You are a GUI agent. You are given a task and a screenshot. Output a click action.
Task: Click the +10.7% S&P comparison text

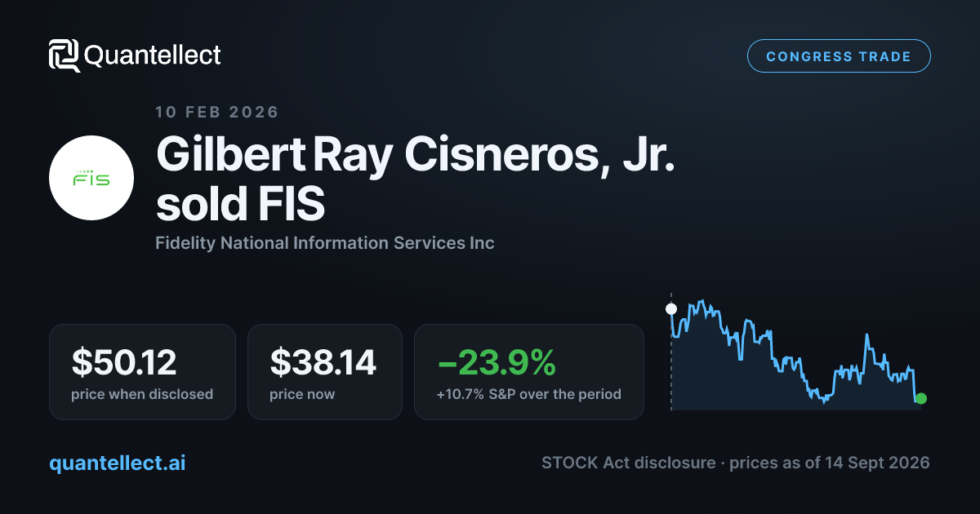pos(529,394)
